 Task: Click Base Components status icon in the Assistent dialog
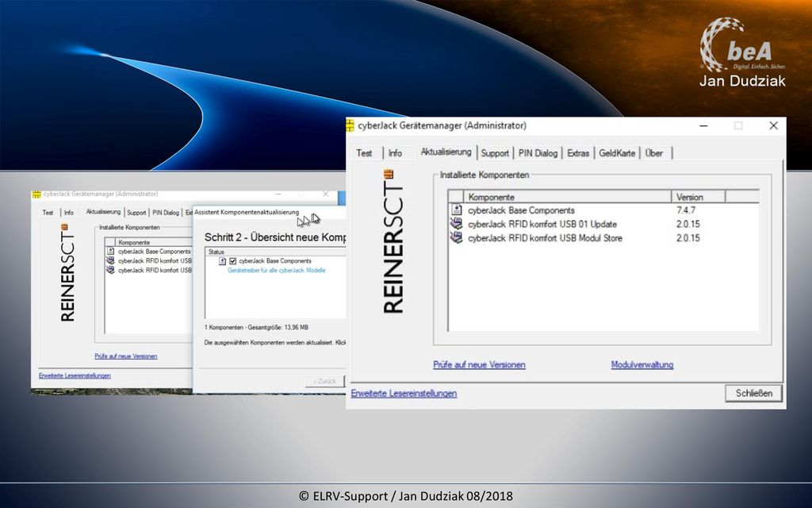click(223, 261)
